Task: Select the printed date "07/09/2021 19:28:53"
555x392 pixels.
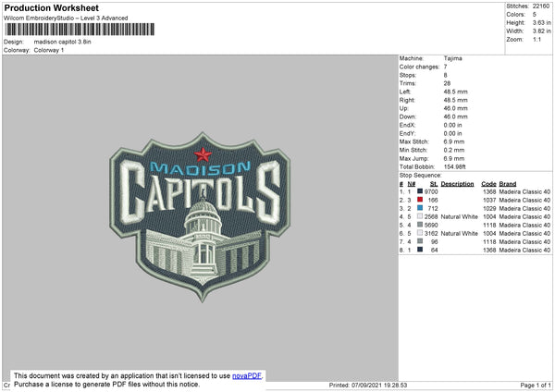Action: click(x=379, y=385)
